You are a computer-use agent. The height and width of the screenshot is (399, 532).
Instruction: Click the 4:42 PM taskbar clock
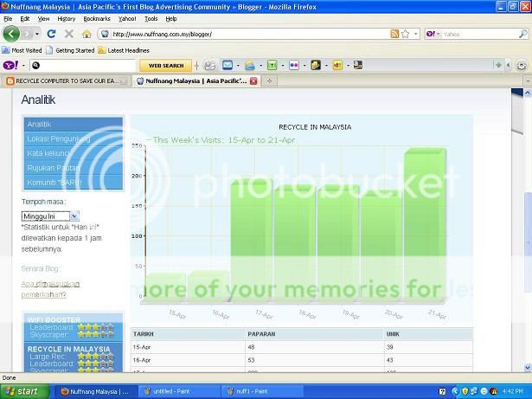tap(512, 391)
